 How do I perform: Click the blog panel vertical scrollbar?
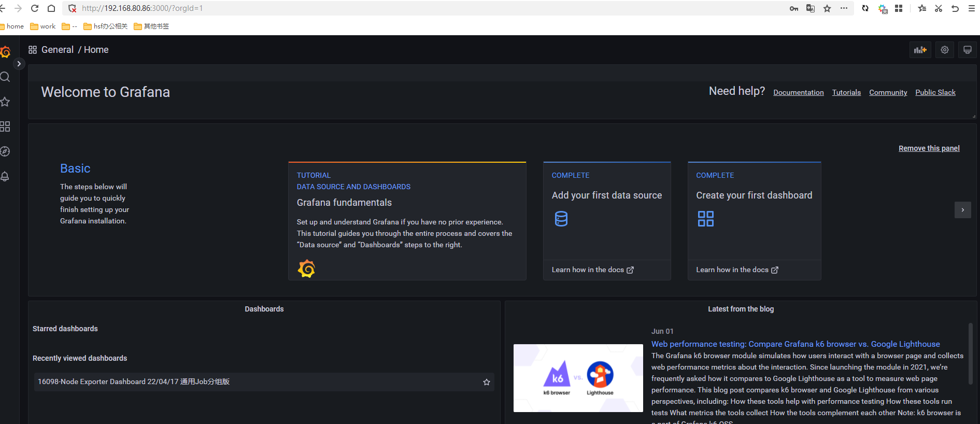[x=971, y=354]
